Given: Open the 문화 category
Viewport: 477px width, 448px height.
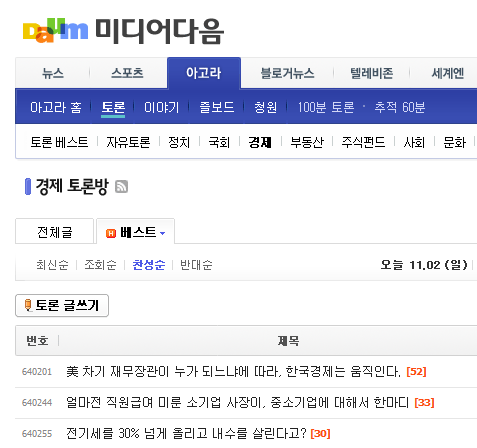Looking at the screenshot, I should pos(454,142).
